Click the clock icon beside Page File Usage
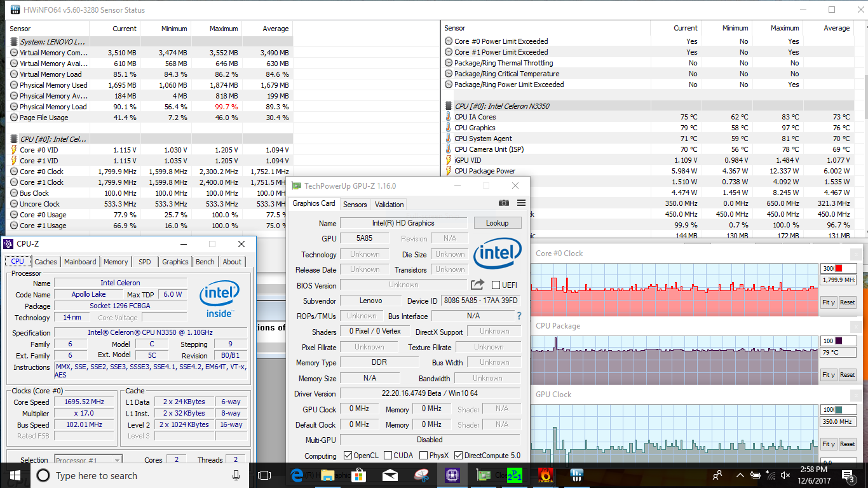The height and width of the screenshot is (488, 868). click(x=14, y=118)
